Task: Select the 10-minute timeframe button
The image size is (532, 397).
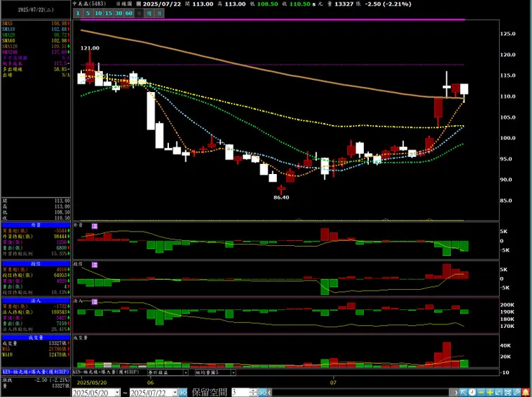Action: coord(98,13)
